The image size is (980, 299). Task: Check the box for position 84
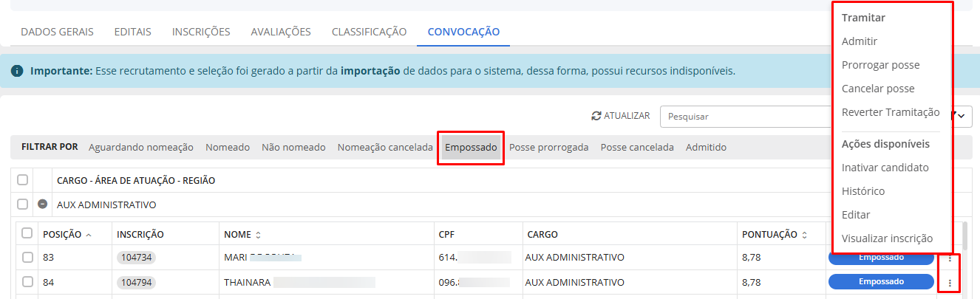pyautogui.click(x=27, y=281)
